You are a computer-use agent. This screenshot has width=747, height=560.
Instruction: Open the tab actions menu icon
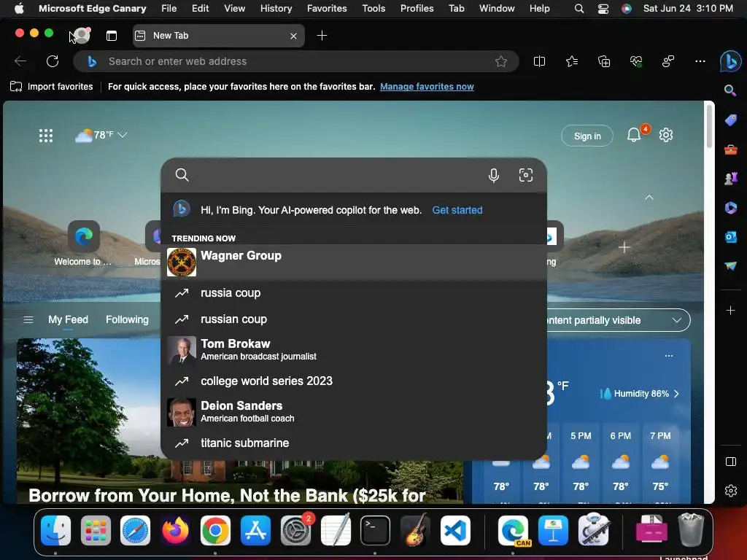click(112, 36)
